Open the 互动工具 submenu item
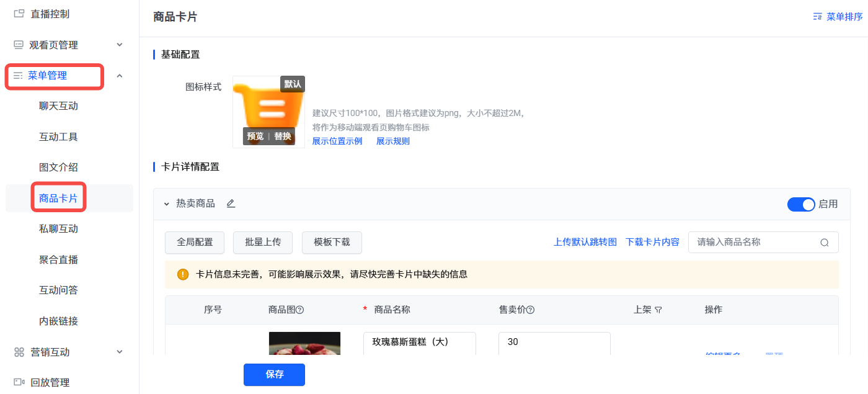The width and height of the screenshot is (868, 394). pos(58,137)
